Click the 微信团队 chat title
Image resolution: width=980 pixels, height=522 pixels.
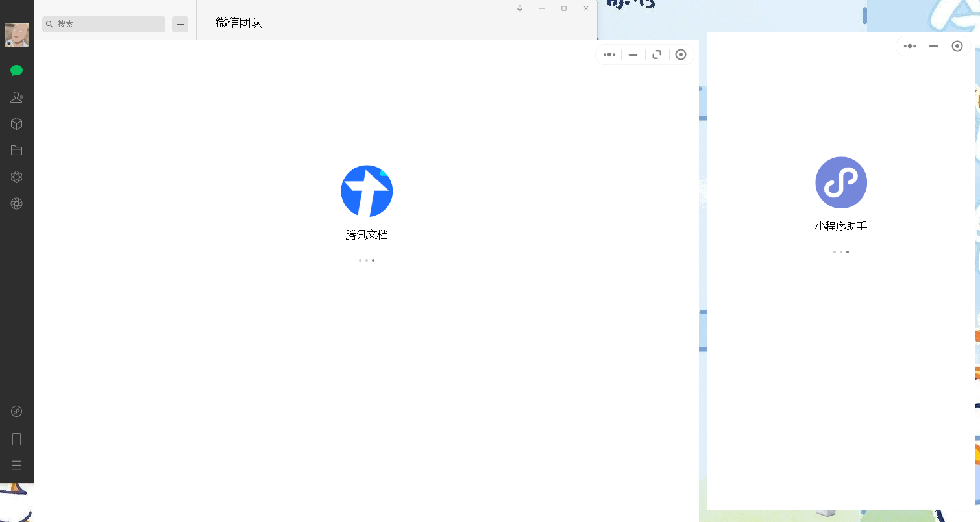239,23
